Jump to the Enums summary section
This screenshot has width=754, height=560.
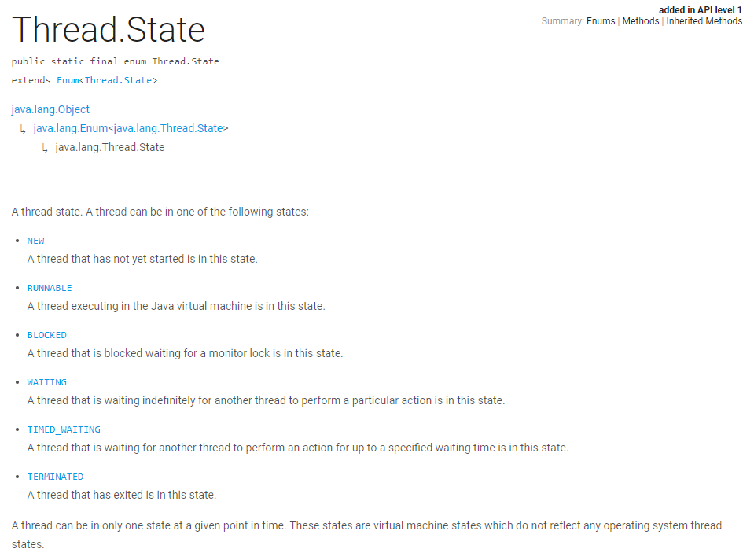[600, 21]
